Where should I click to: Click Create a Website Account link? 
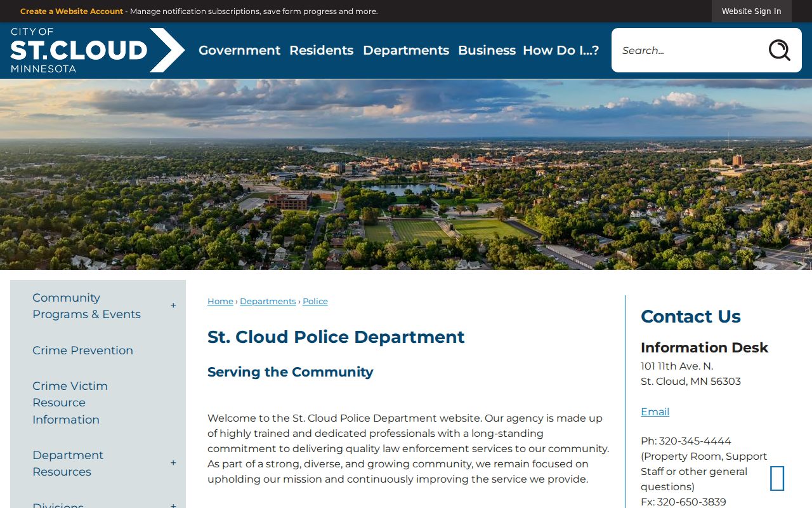click(72, 11)
